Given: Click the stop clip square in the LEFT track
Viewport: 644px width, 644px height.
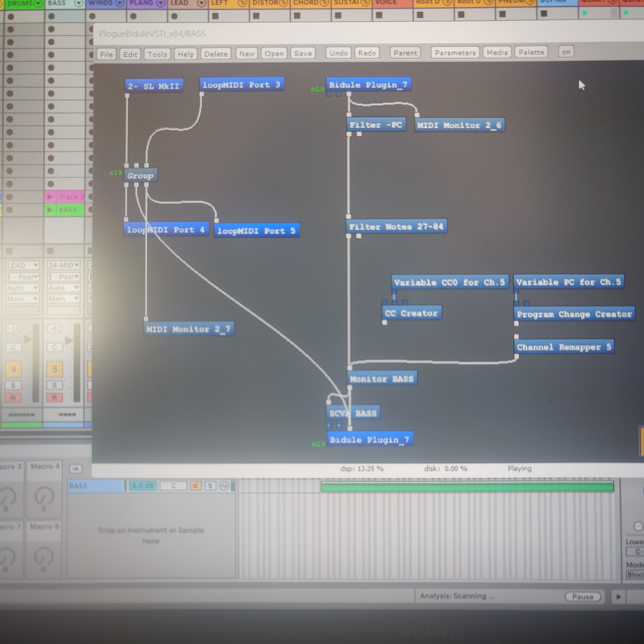Looking at the screenshot, I should 215,16.
